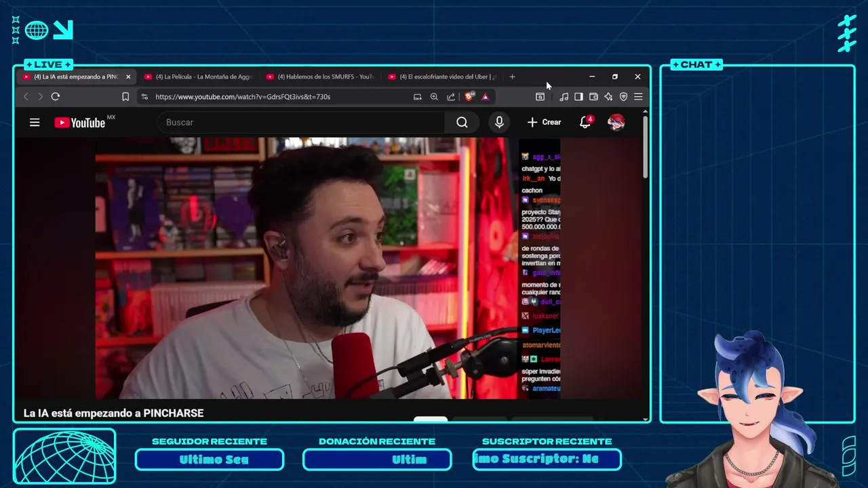Restore down the browser window
Image resolution: width=868 pixels, height=488 pixels.
[615, 77]
